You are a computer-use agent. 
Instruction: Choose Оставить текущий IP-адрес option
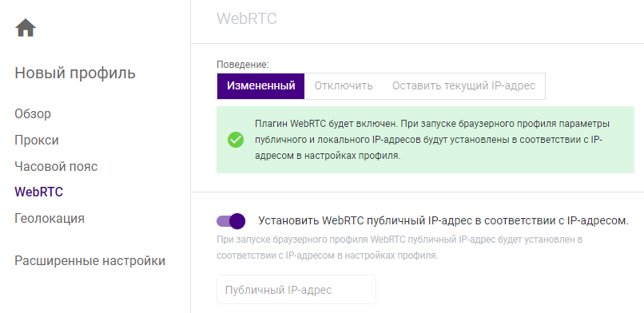463,86
